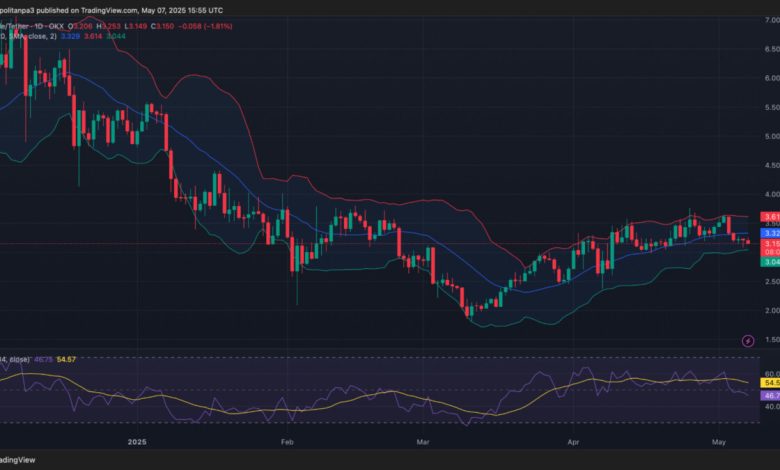Click the 60.0 RSI scale label
The height and width of the screenshot is (470, 780).
tap(772, 374)
